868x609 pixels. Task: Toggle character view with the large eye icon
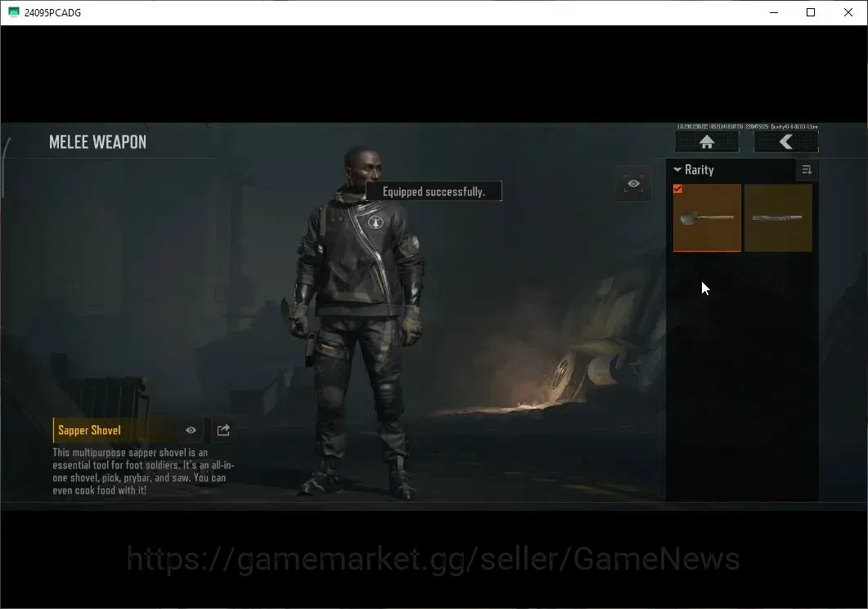(x=634, y=184)
